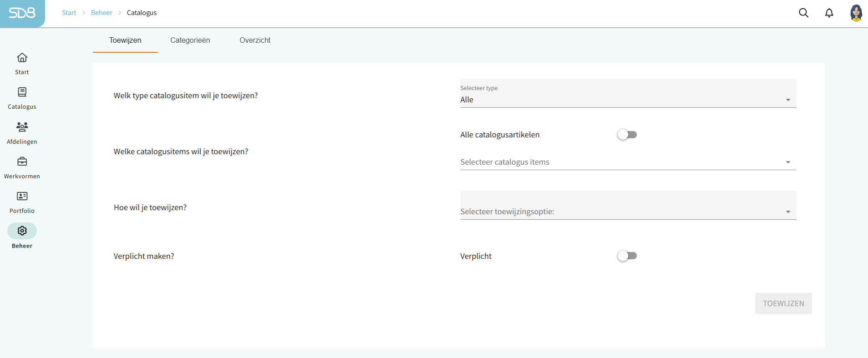Switch to the Overzicht tab
This screenshot has width=868, height=358.
(x=255, y=40)
